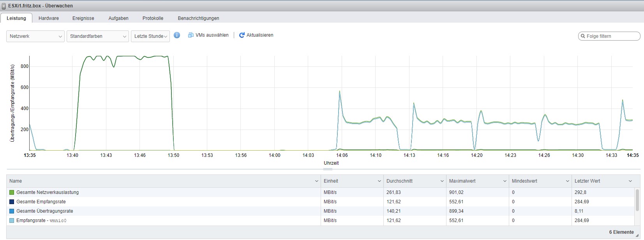Open the Protokolle tab
The image size is (644, 240).
click(x=153, y=18)
